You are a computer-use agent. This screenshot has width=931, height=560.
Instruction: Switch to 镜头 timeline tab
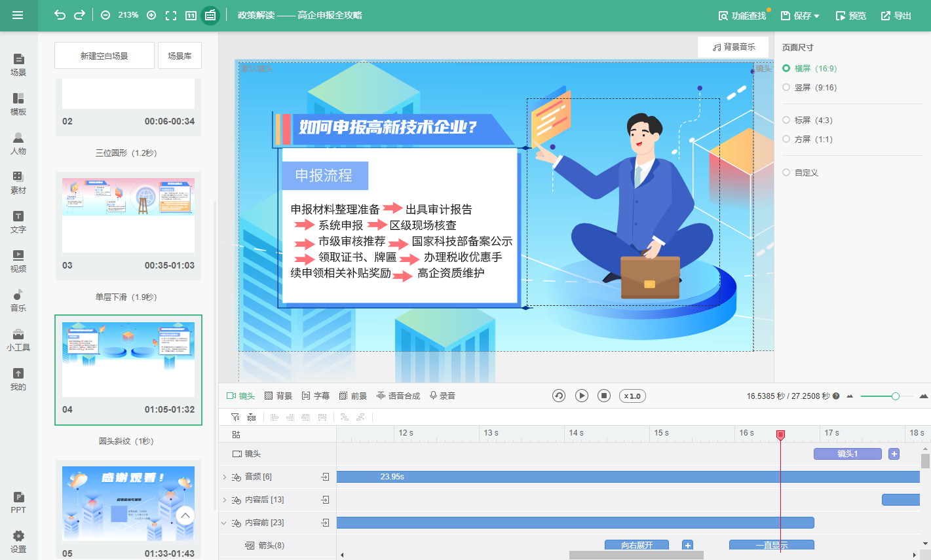coord(240,396)
